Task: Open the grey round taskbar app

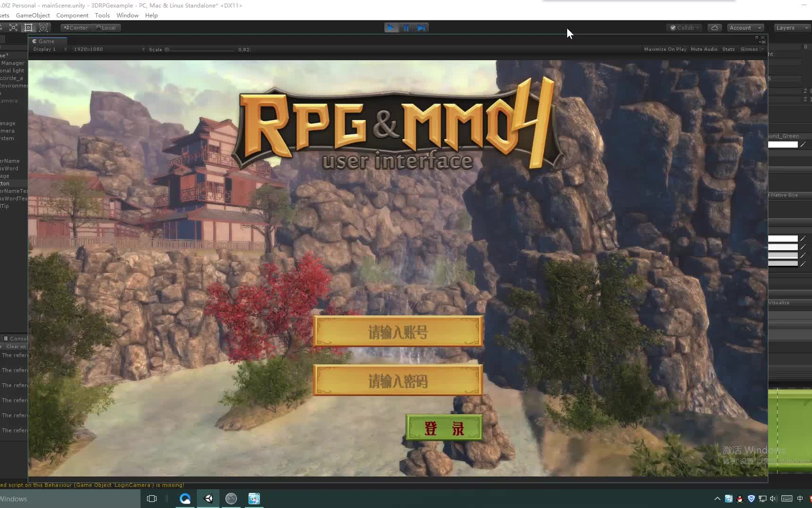Action: coord(231,499)
